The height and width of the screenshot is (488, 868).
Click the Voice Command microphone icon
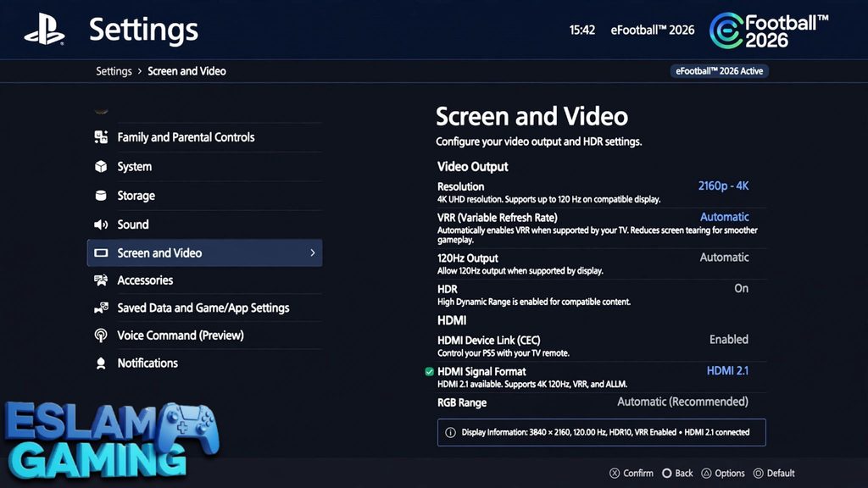(x=101, y=335)
